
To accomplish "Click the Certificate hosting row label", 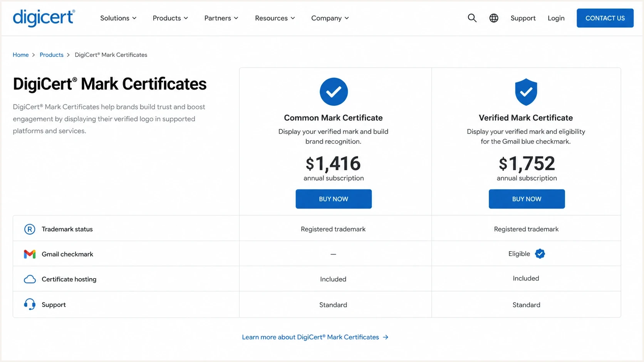I will [69, 279].
